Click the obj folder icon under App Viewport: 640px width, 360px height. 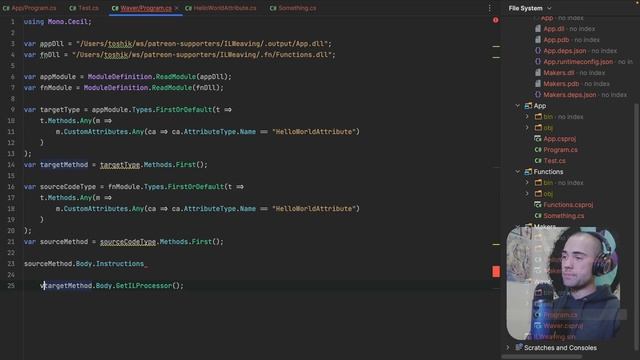[x=538, y=128]
